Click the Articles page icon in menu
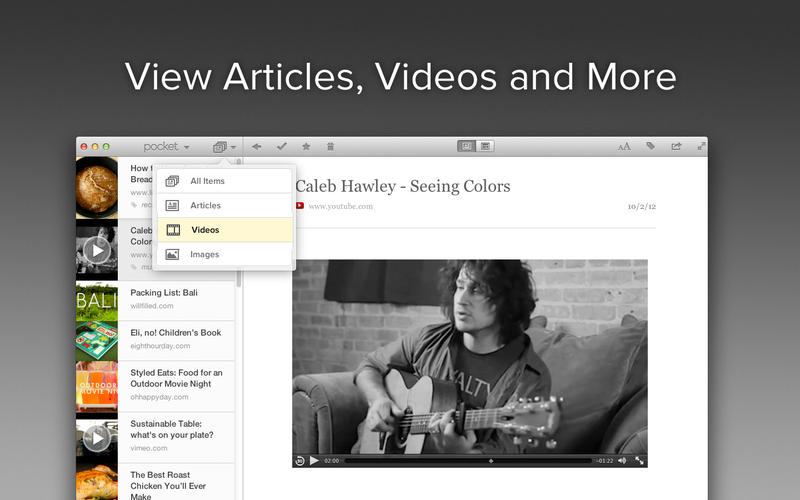This screenshot has height=500, width=800. pyautogui.click(x=172, y=206)
